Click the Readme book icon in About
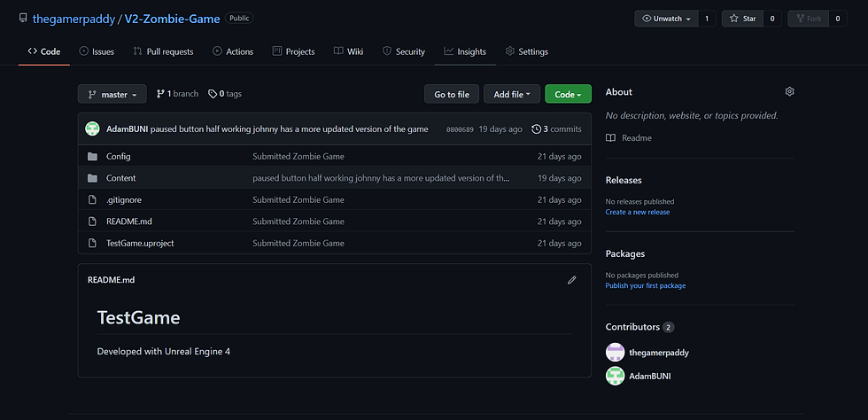 point(610,137)
